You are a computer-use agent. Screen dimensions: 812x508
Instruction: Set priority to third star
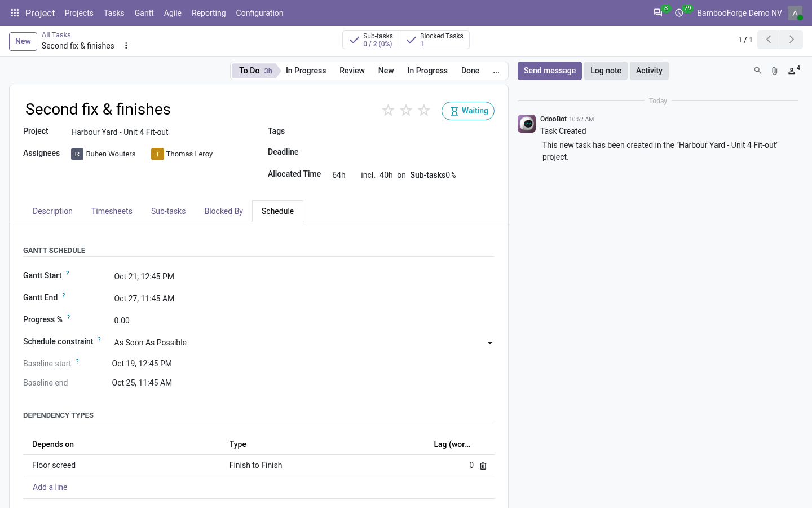pos(424,110)
